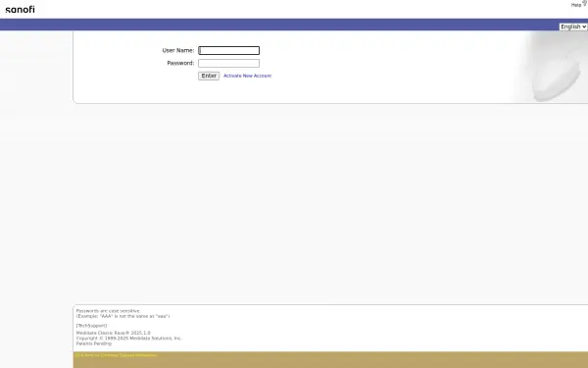Click the "User Name:" label
The image size is (588, 368).
pyautogui.click(x=178, y=50)
